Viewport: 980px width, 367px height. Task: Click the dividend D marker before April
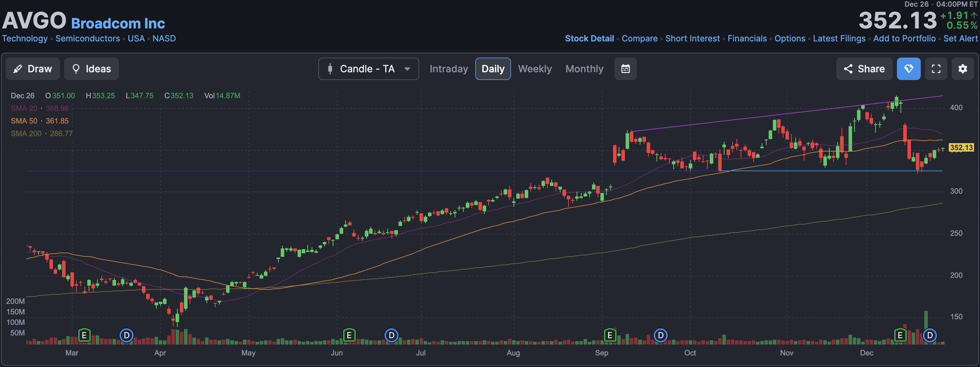pyautogui.click(x=126, y=335)
